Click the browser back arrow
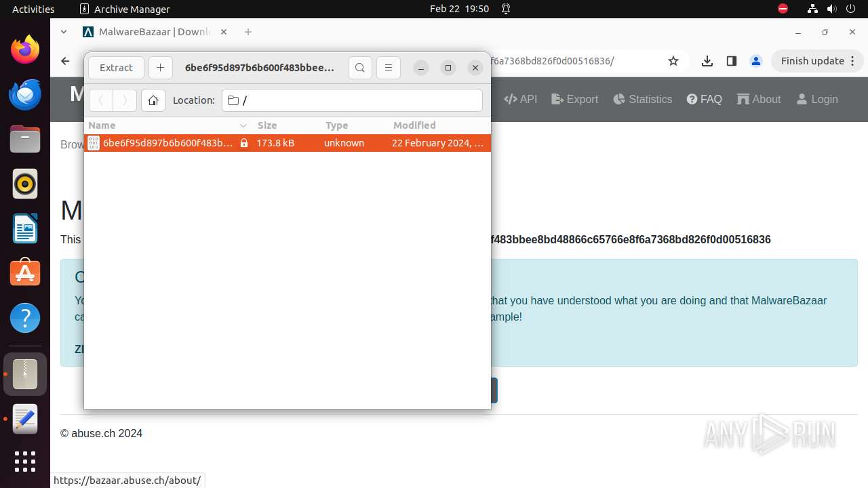This screenshot has width=868, height=488. (65, 61)
